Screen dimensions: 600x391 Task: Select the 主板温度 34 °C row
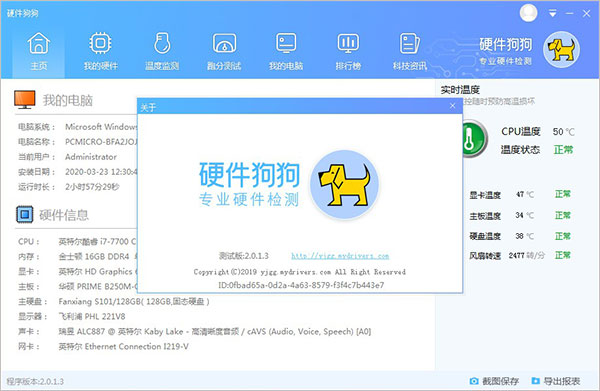[x=520, y=215]
